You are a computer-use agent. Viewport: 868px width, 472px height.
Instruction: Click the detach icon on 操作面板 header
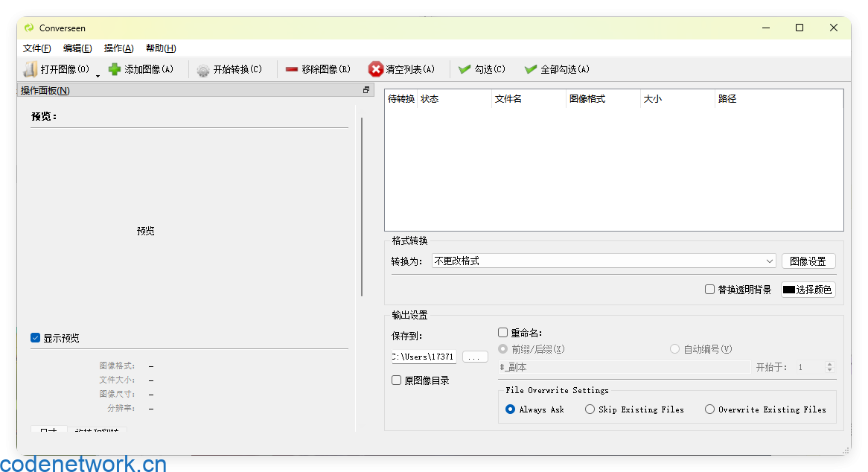point(366,89)
